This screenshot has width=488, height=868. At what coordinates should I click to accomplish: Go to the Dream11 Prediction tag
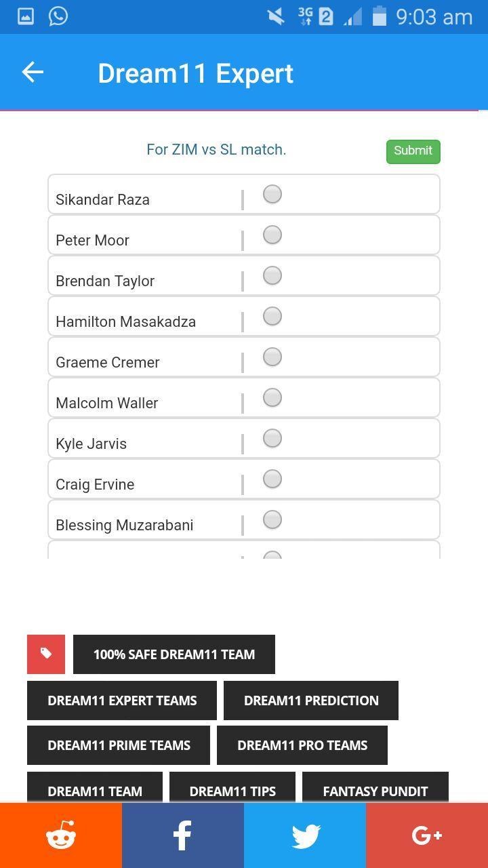[x=311, y=701]
